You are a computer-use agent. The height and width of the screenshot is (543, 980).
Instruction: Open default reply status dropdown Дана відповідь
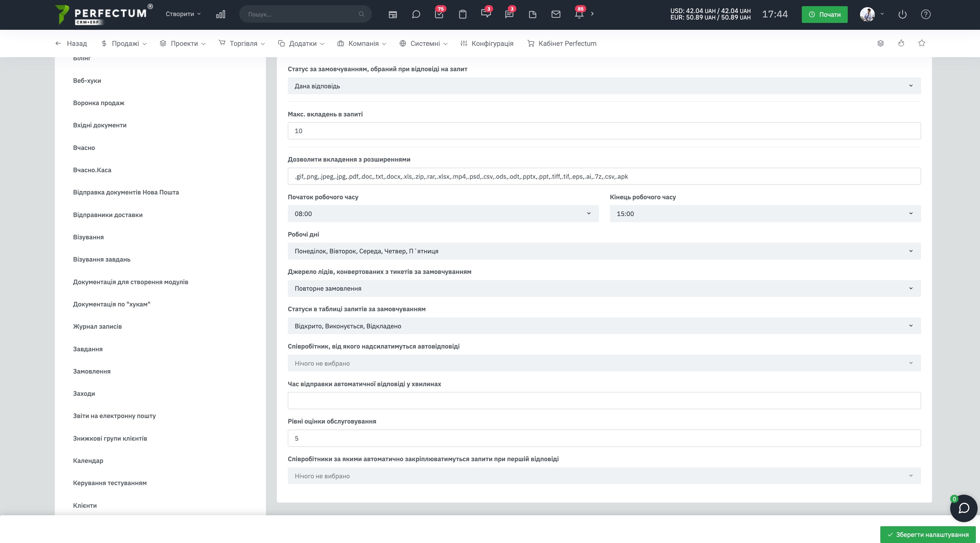pos(604,86)
